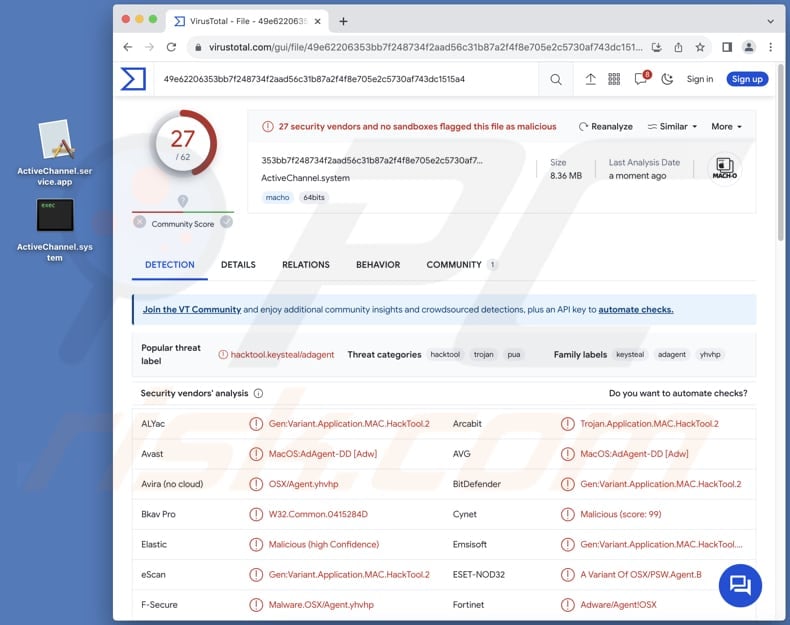790x625 pixels.
Task: Switch to the BEHAVIOR tab
Action: [378, 264]
